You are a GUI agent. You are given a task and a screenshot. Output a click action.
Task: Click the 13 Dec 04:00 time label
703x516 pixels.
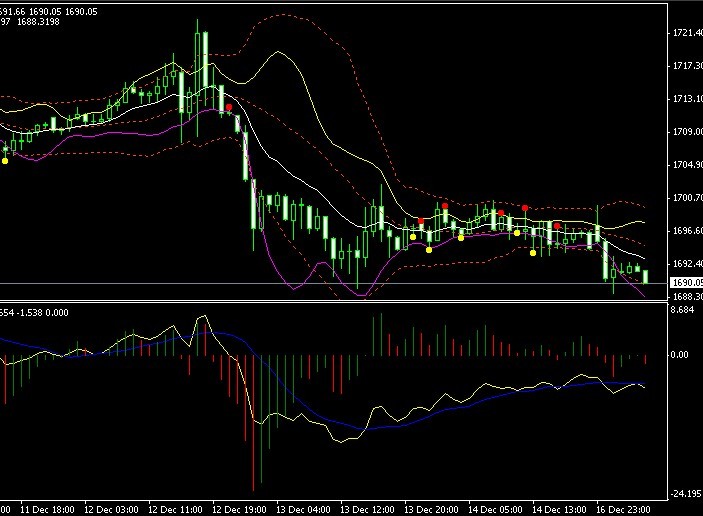point(304,510)
